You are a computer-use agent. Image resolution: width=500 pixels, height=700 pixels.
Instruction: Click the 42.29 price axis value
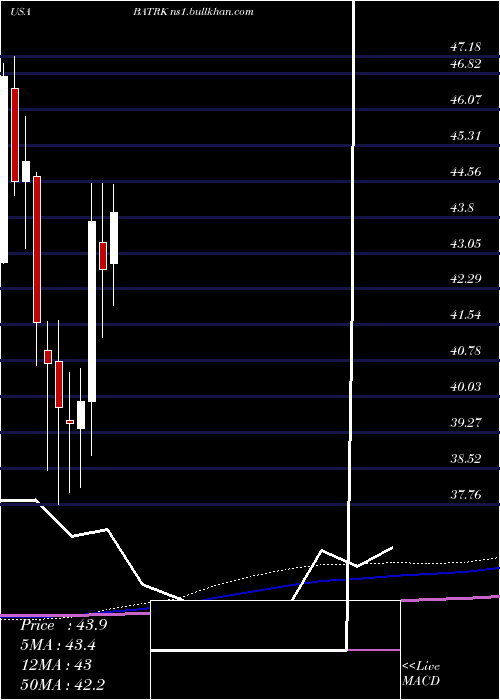click(466, 279)
